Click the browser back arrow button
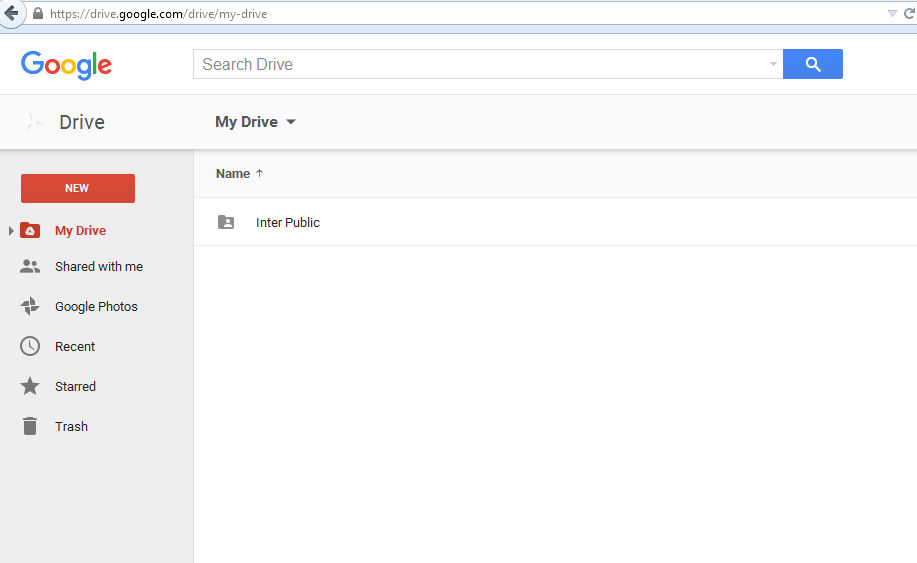This screenshot has height=563, width=917. pyautogui.click(x=11, y=14)
